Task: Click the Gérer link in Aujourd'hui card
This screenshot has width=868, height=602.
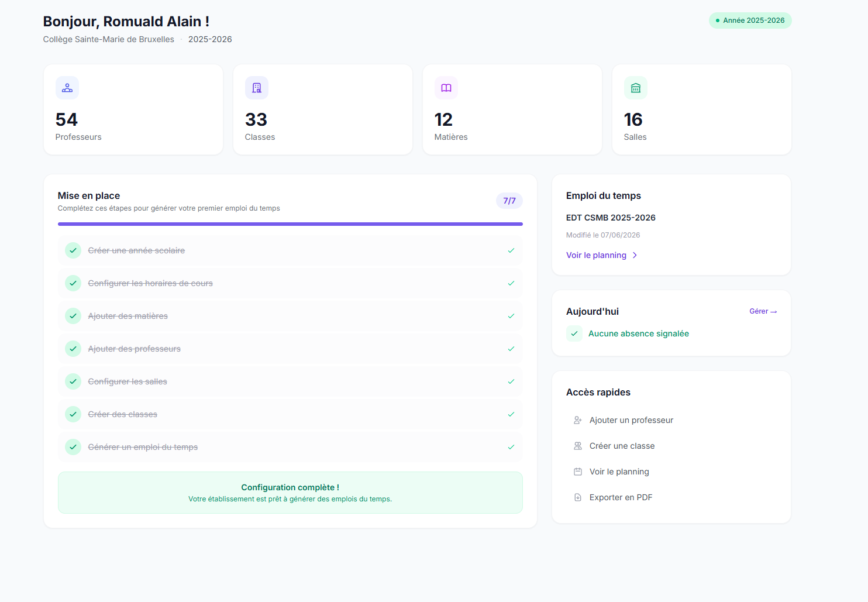Action: coord(763,311)
